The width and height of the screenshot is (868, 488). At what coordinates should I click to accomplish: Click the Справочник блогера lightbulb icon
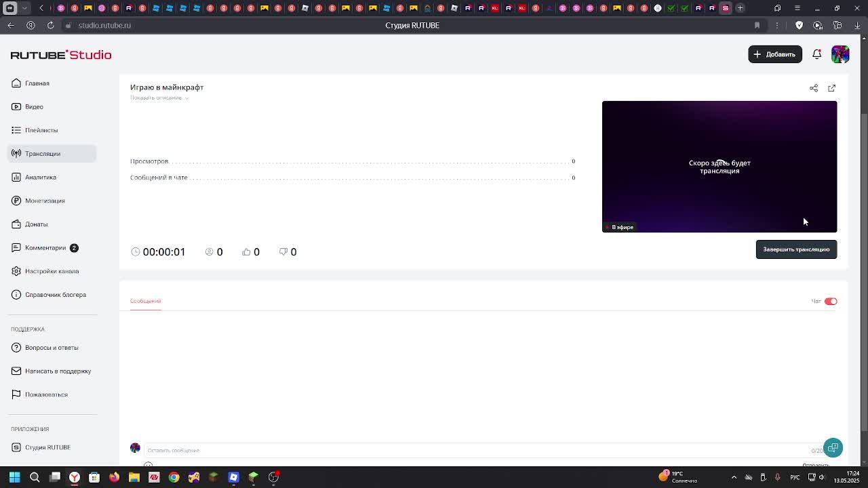[16, 295]
